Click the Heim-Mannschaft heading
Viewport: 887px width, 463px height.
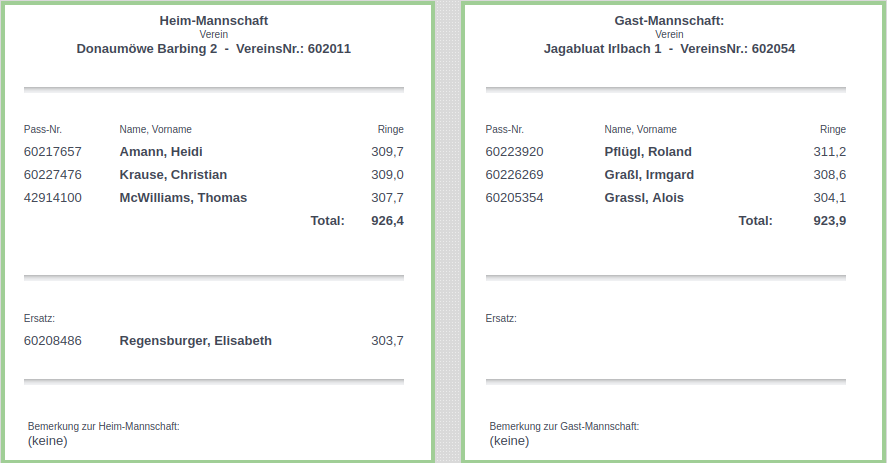pos(214,21)
